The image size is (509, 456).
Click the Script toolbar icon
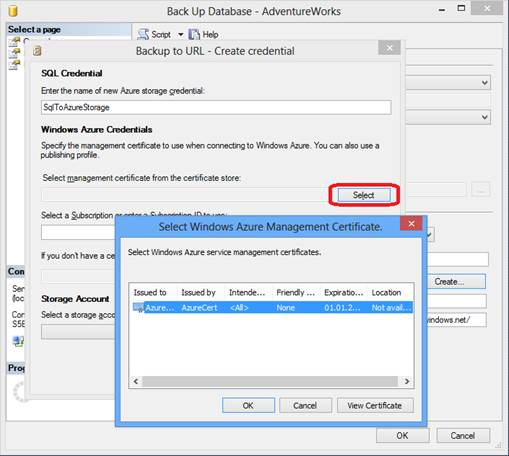click(x=143, y=34)
